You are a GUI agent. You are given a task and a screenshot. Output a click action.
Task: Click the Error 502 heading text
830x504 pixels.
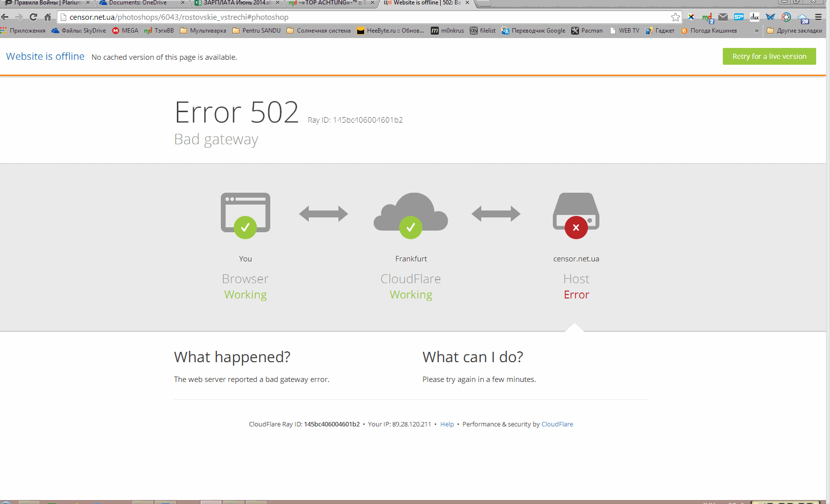(x=237, y=112)
